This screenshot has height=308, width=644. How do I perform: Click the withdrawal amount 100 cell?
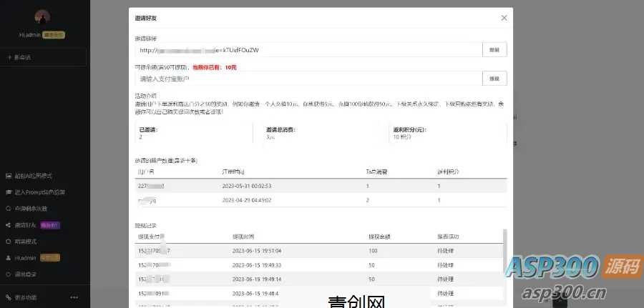click(x=373, y=251)
